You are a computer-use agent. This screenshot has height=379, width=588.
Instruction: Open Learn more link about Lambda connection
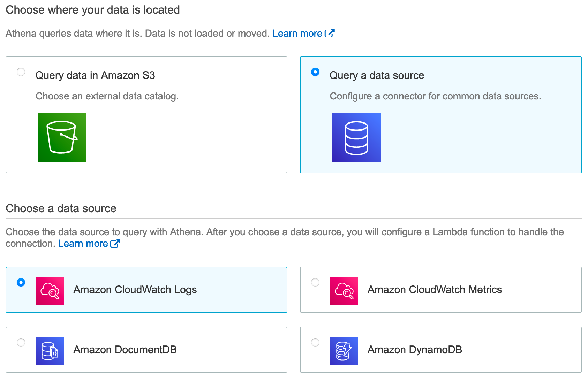(x=83, y=244)
